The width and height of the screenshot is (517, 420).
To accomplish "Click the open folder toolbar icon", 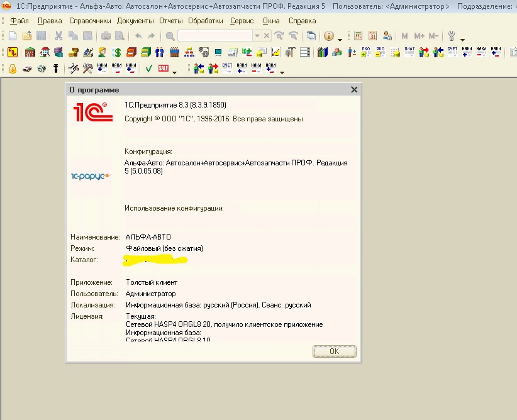I will [x=26, y=36].
